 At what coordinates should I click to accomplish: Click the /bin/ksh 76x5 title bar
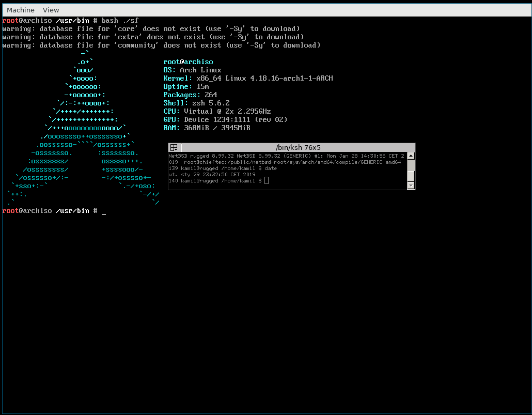pyautogui.click(x=298, y=147)
